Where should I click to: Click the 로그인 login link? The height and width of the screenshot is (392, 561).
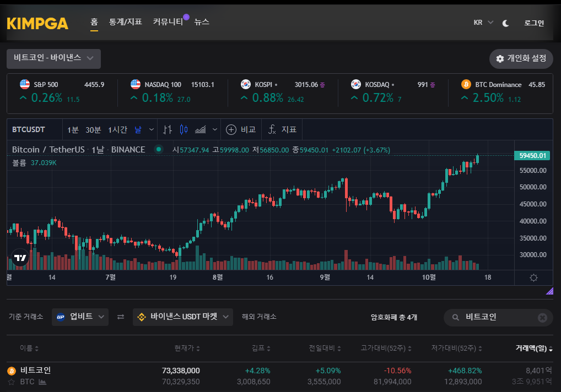(x=534, y=23)
